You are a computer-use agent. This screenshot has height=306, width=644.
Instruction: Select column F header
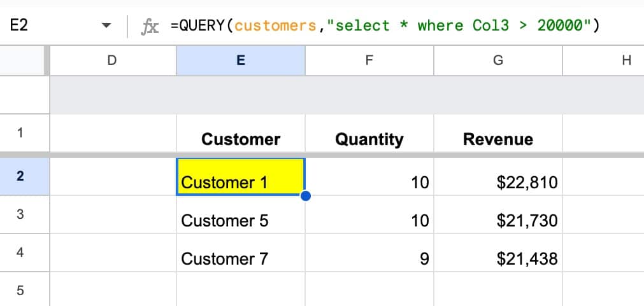369,60
